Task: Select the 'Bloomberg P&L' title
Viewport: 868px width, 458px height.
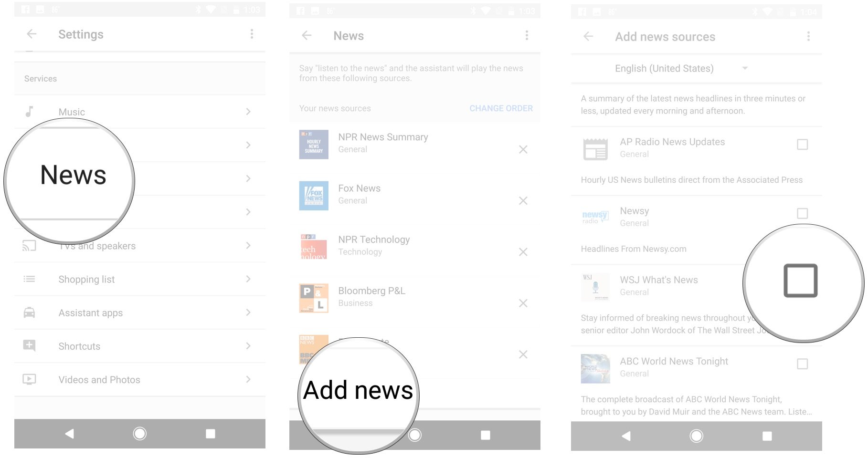Action: 371,291
